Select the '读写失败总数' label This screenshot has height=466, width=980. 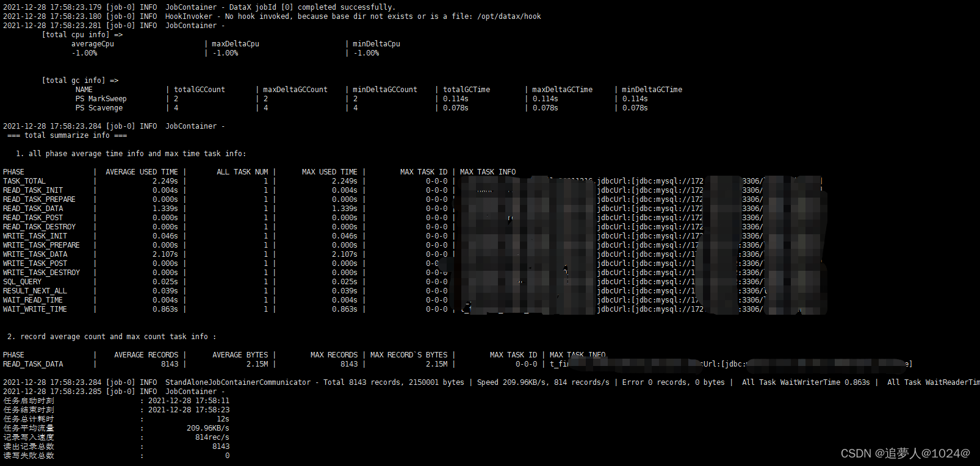click(29, 456)
